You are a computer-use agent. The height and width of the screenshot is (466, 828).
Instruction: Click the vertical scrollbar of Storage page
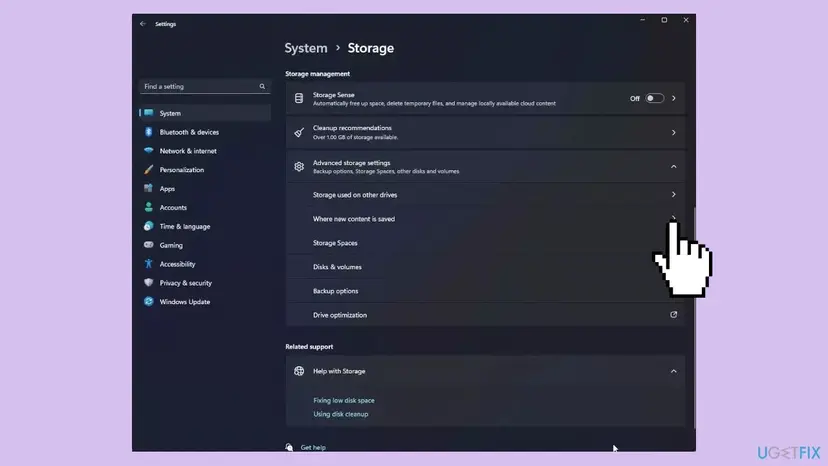click(x=694, y=317)
